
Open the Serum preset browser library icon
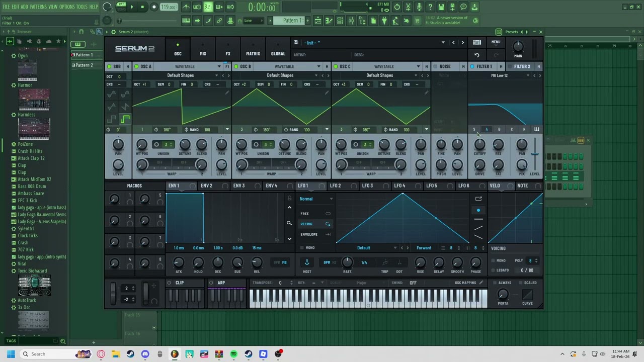(477, 42)
